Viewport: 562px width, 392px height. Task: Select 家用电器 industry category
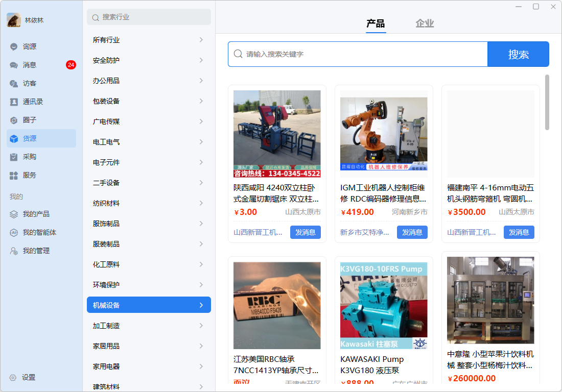[x=149, y=366]
